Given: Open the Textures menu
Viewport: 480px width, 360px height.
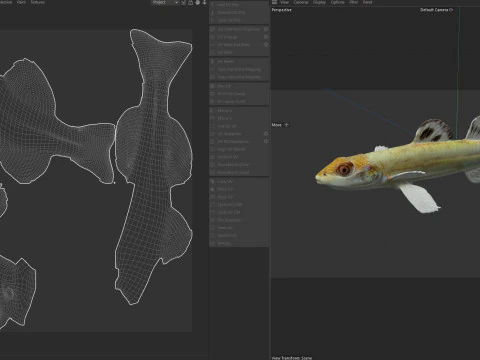Looking at the screenshot, I should point(37,2).
